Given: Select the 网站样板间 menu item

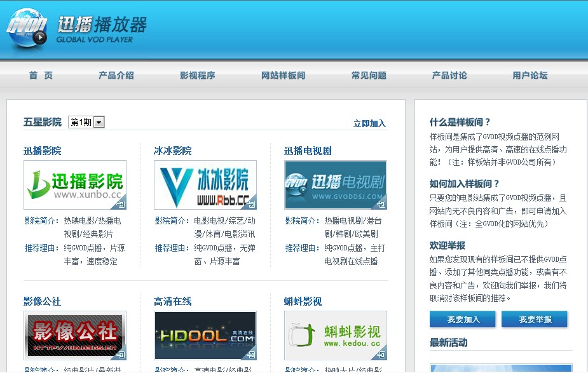Looking at the screenshot, I should coord(282,75).
